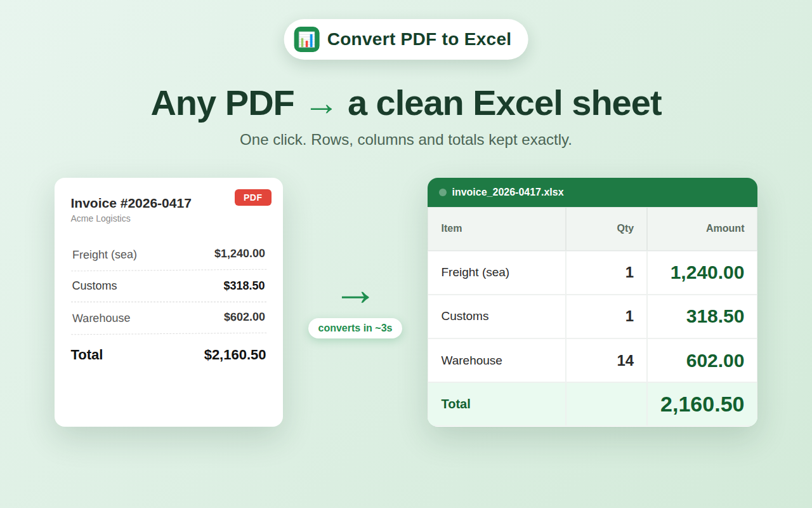Click the Amount column header
Screen dimensions: 812x508
pyautogui.click(x=702, y=229)
